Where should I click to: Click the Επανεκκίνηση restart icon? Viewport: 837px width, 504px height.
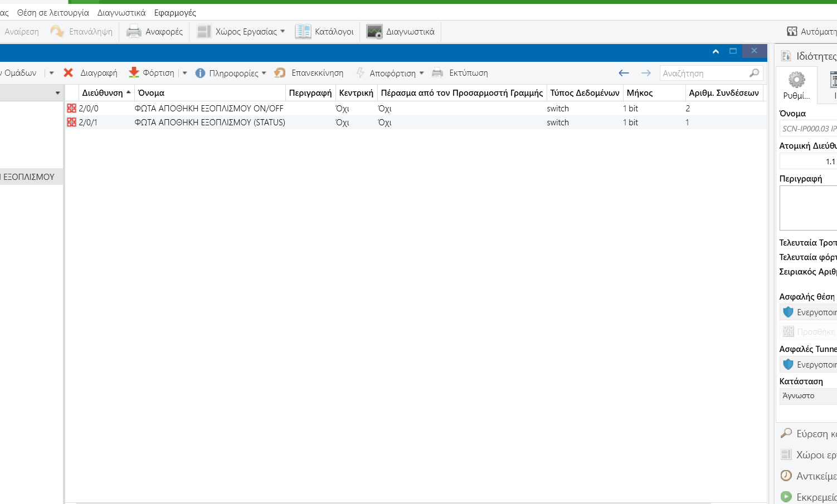[x=280, y=73]
